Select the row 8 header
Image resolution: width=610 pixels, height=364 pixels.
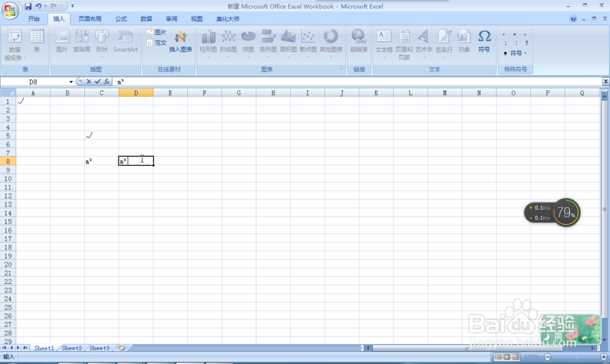8,161
